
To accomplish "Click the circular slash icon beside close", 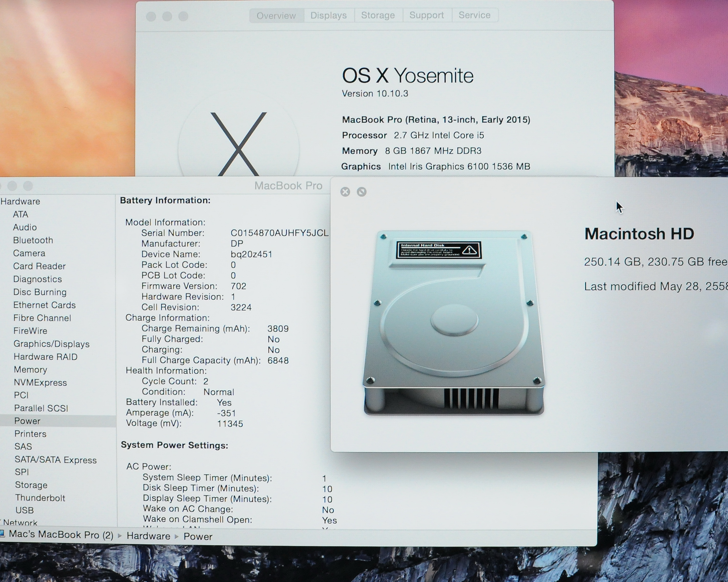I will [362, 192].
